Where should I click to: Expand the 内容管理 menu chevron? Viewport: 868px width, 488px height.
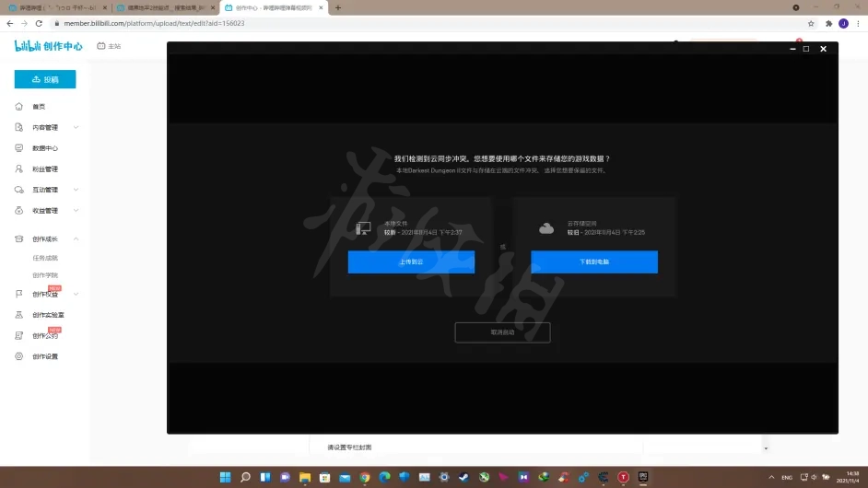[x=76, y=127]
